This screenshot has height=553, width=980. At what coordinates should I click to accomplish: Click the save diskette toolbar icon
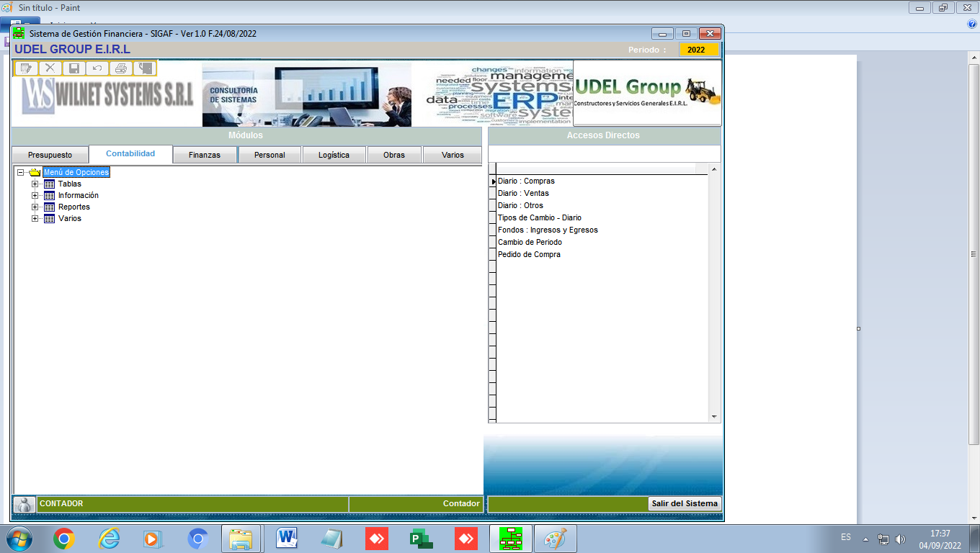click(x=73, y=68)
